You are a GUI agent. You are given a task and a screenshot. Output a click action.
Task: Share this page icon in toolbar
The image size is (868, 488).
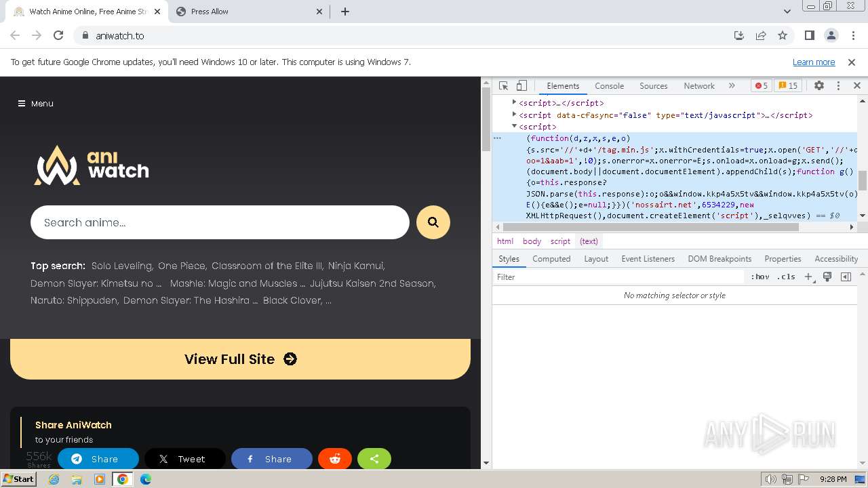tap(761, 36)
